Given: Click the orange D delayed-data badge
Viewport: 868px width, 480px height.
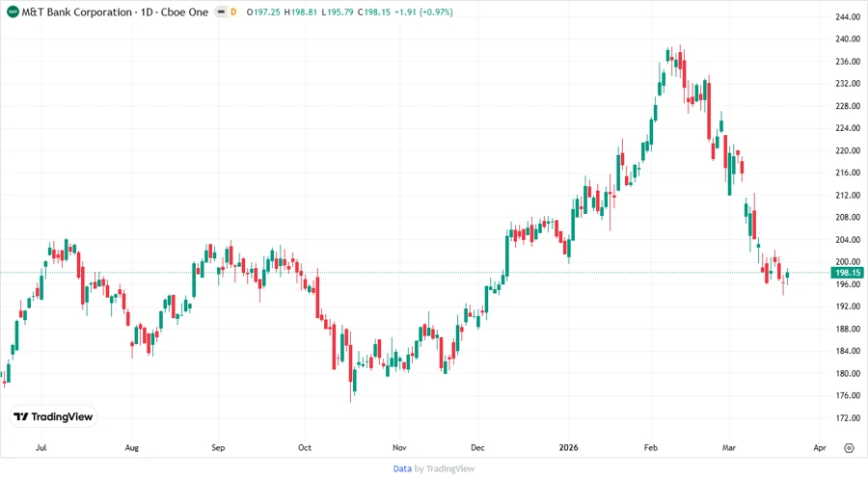Looking at the screenshot, I should click(x=233, y=12).
